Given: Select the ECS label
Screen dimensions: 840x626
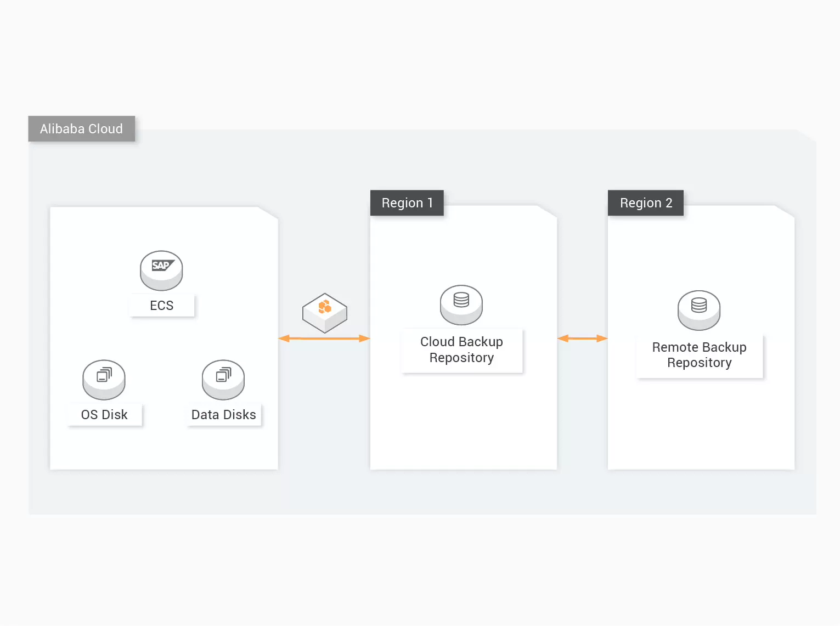Looking at the screenshot, I should (162, 306).
